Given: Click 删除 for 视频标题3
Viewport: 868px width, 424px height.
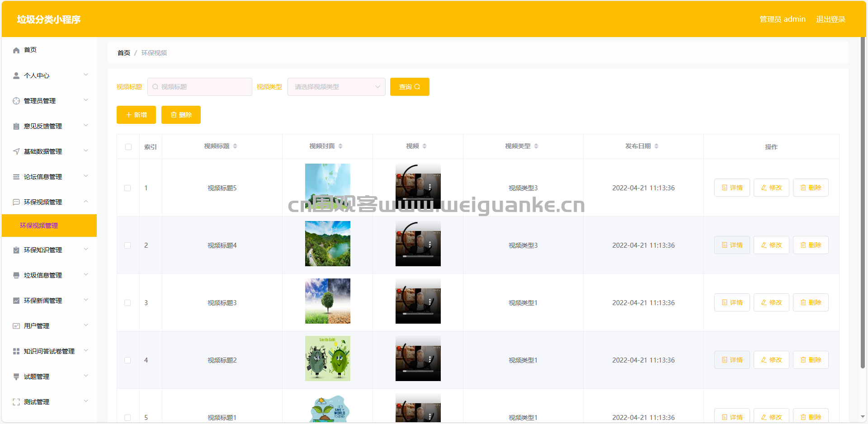Looking at the screenshot, I should pyautogui.click(x=811, y=302).
